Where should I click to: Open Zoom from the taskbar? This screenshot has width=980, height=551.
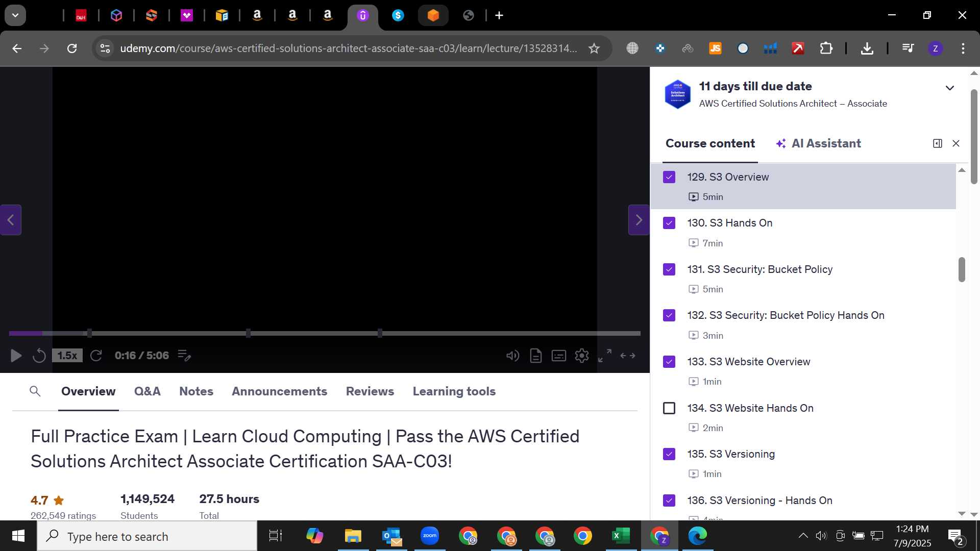click(x=430, y=536)
